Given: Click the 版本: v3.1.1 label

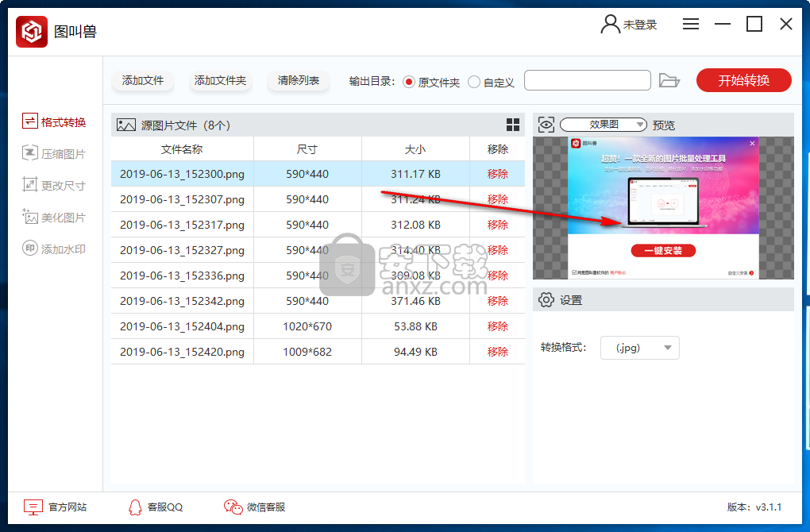Looking at the screenshot, I should [754, 507].
